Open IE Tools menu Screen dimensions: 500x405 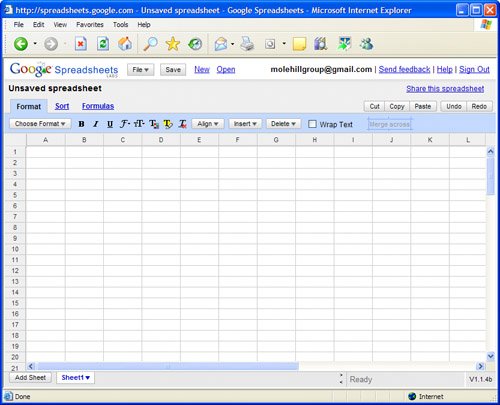pyautogui.click(x=120, y=25)
